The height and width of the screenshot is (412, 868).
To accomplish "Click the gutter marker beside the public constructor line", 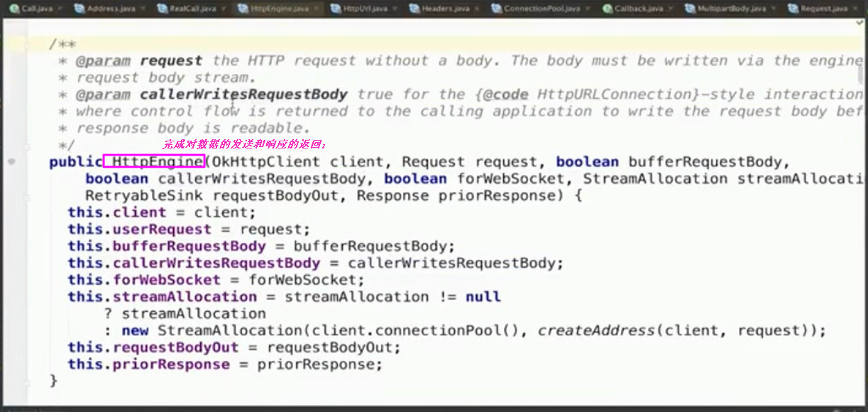I will (x=12, y=162).
